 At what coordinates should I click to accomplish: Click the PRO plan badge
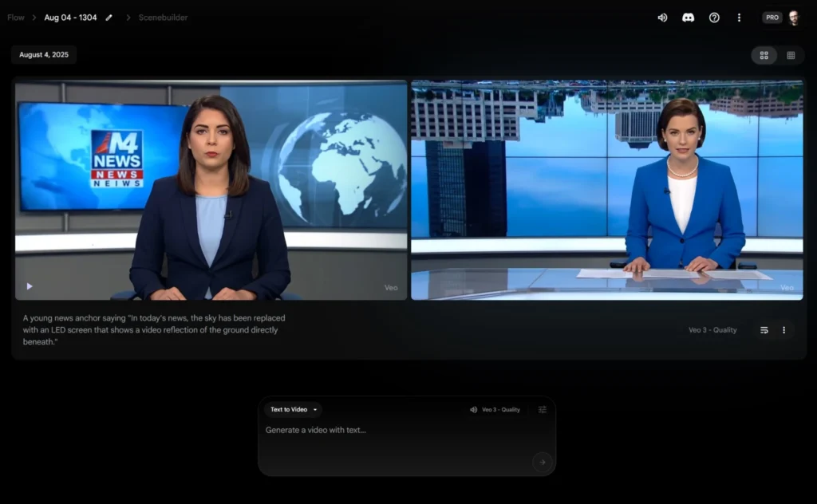(772, 18)
